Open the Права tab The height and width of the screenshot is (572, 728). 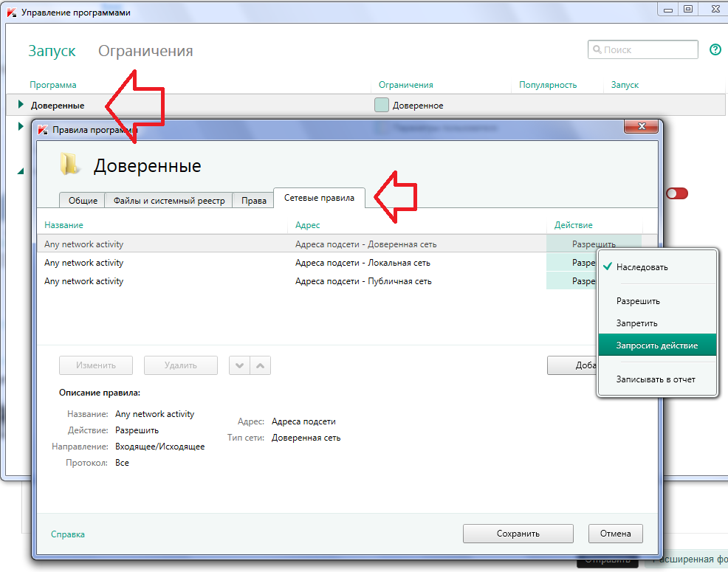253,201
